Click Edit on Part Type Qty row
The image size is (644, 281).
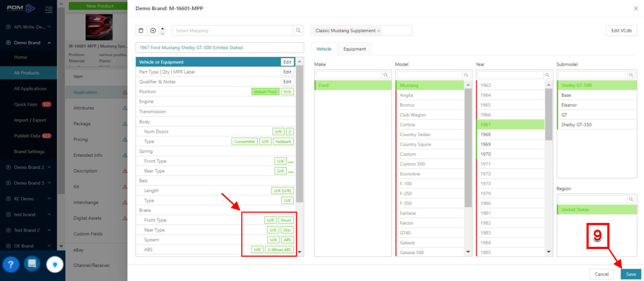[x=287, y=72]
